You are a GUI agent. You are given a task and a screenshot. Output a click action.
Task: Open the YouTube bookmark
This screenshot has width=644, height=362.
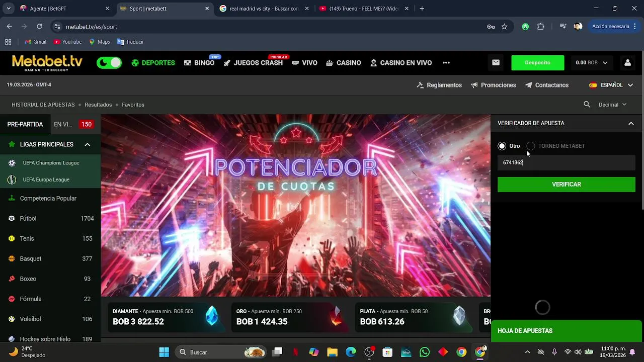pyautogui.click(x=68, y=42)
